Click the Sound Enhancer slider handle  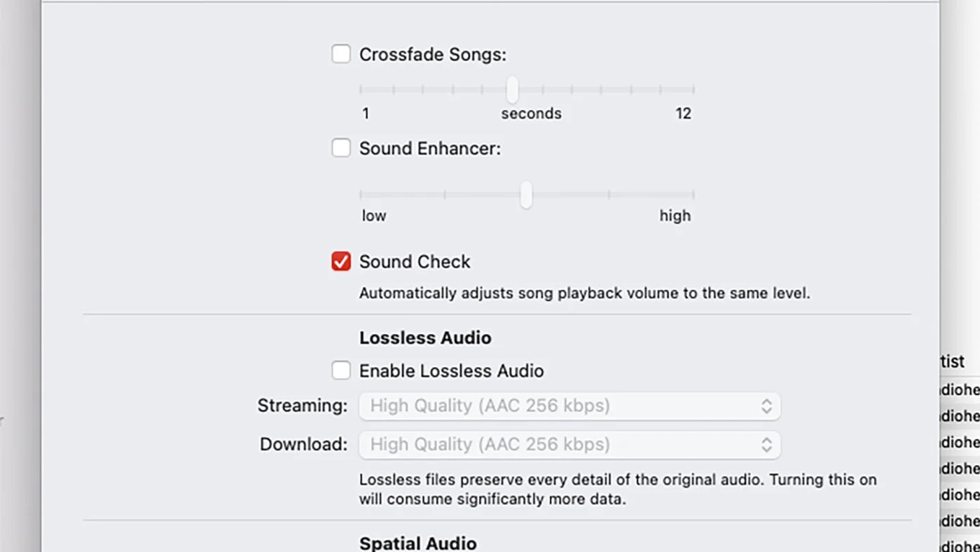point(526,195)
